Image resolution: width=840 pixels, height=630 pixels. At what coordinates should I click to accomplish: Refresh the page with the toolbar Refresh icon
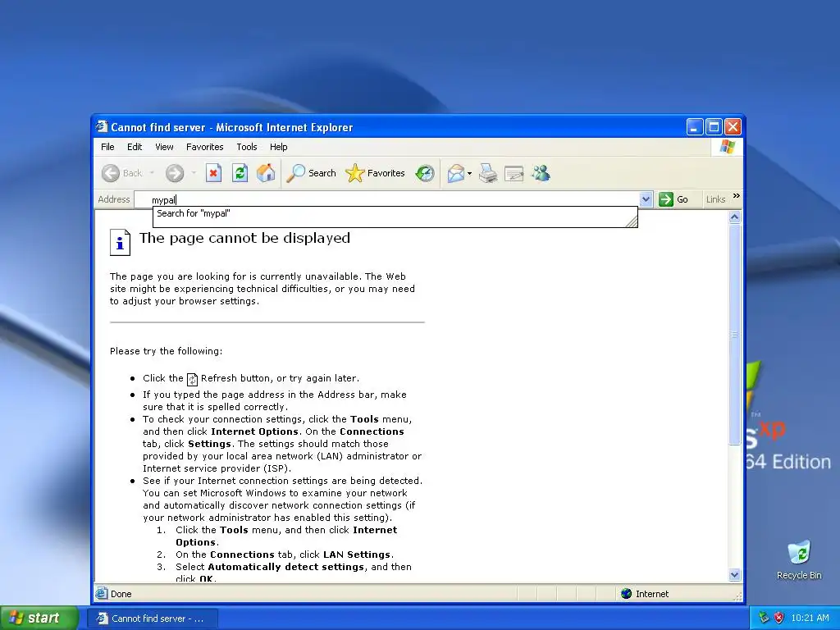pyautogui.click(x=240, y=173)
